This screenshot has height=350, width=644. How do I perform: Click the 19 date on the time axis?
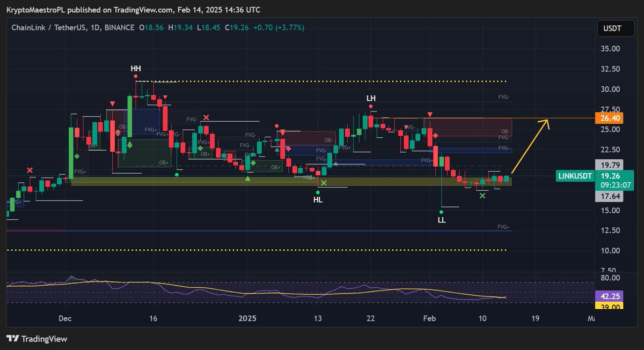(x=536, y=318)
